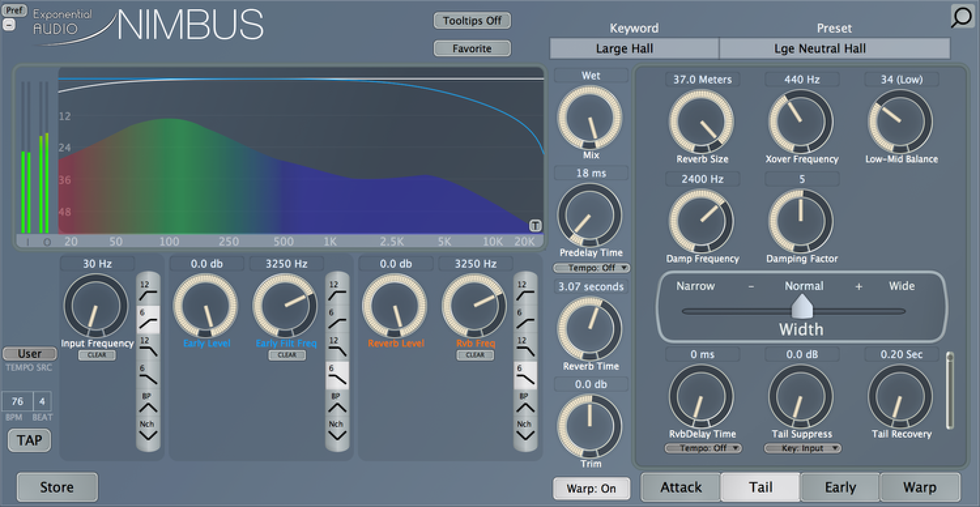
Task: Toggle the Favorite button
Action: point(472,48)
